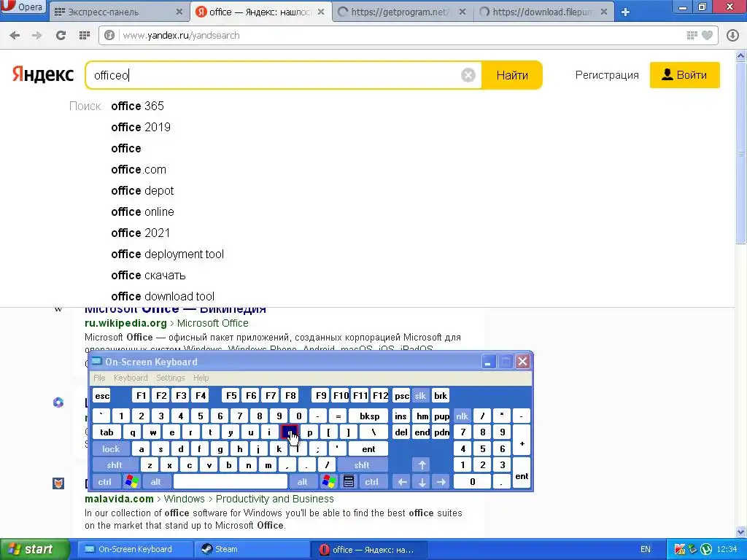Close the download.filepuma tab

click(x=603, y=12)
